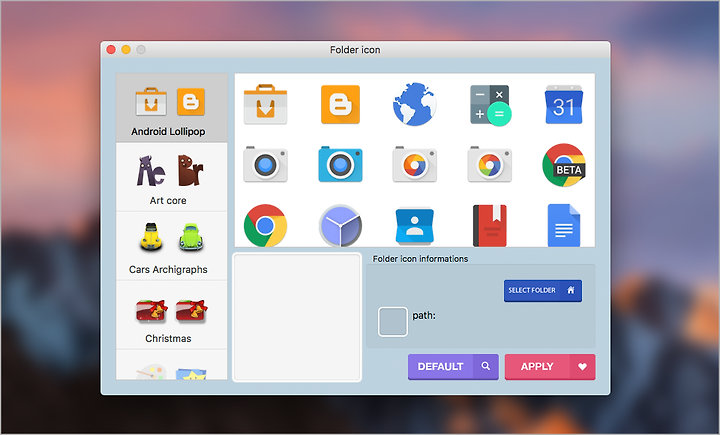Pick the blue Earth globe icon
The image size is (720, 435).
pos(415,104)
